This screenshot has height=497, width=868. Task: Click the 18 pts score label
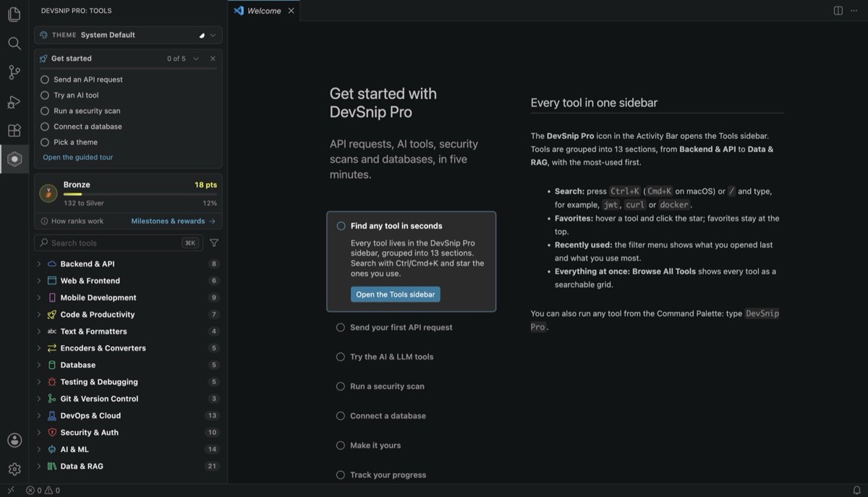(205, 184)
